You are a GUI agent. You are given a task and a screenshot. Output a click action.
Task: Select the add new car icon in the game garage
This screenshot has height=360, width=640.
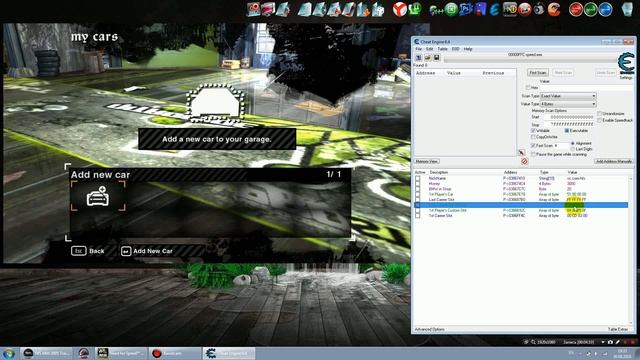[x=98, y=196]
